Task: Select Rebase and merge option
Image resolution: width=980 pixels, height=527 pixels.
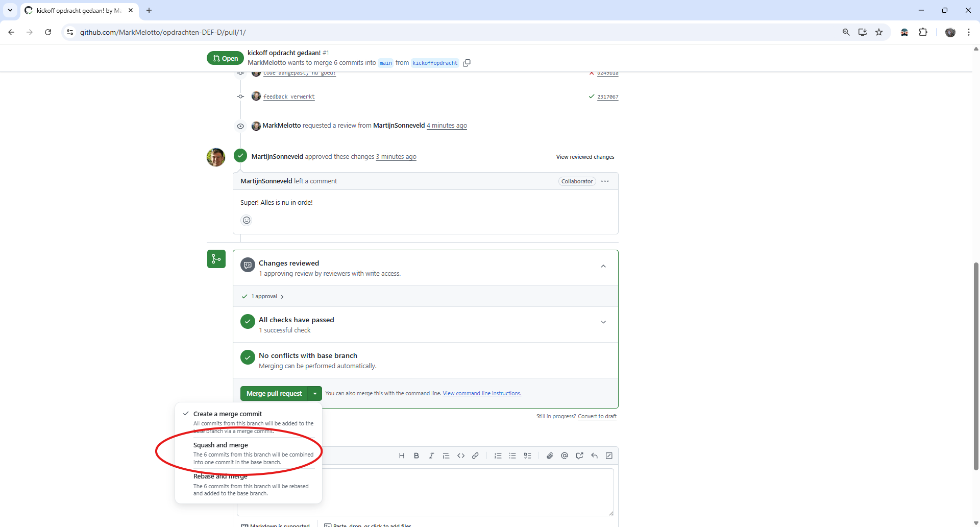Action: point(249,485)
